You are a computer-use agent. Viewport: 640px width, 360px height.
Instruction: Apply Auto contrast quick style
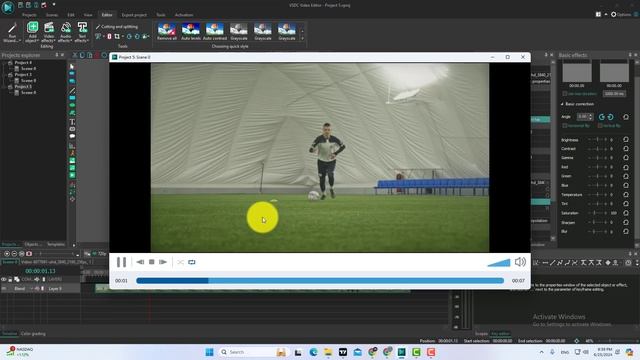click(215, 32)
